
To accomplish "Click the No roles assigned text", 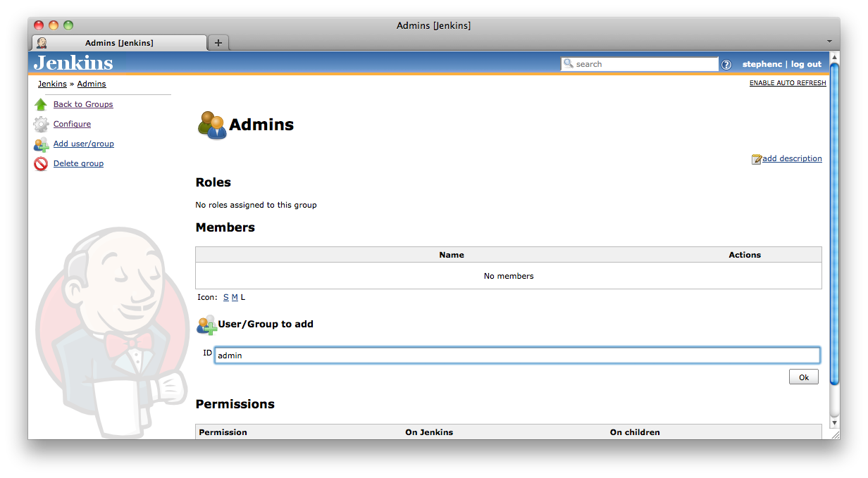I will [256, 205].
